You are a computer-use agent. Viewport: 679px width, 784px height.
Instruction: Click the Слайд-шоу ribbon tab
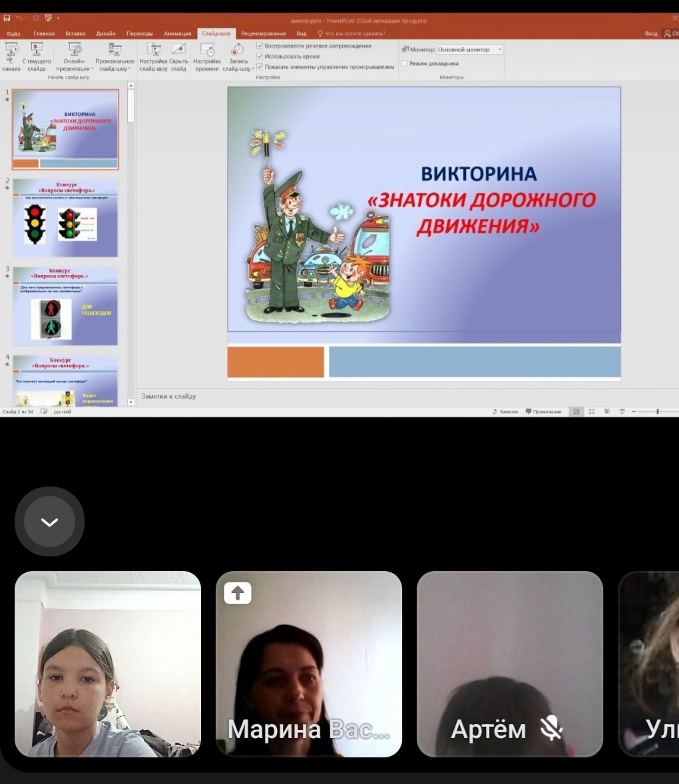coord(216,33)
